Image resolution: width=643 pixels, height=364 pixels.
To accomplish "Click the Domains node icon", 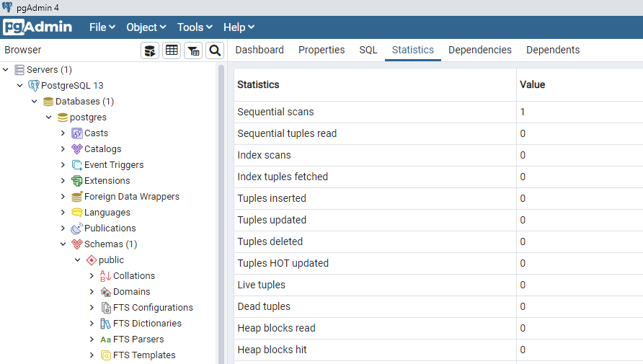I will coord(105,292).
